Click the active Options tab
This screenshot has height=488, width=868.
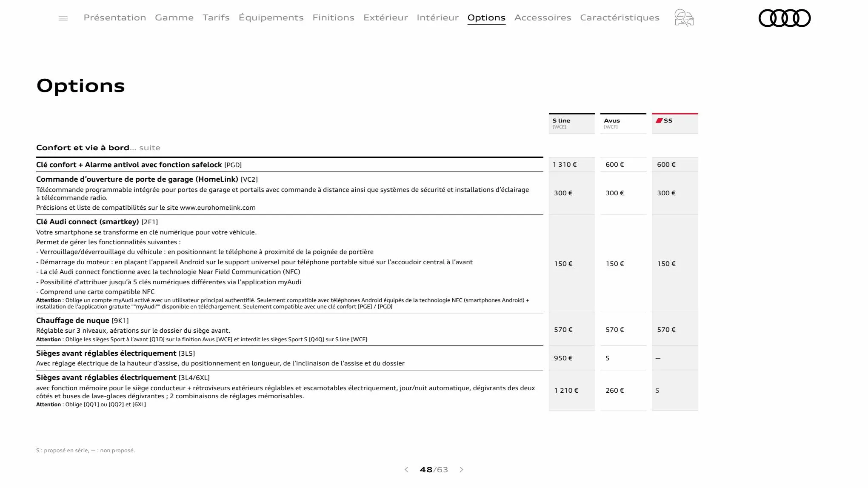point(486,17)
